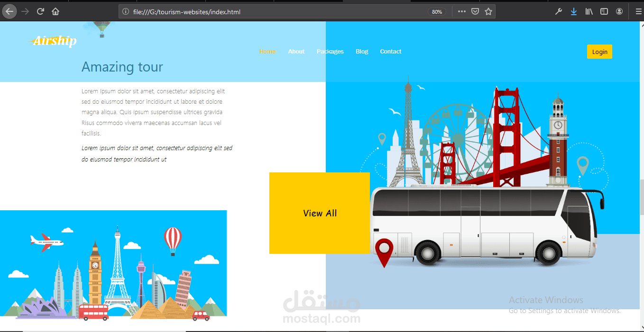Open the Library bookshelf icon

pyautogui.click(x=589, y=11)
